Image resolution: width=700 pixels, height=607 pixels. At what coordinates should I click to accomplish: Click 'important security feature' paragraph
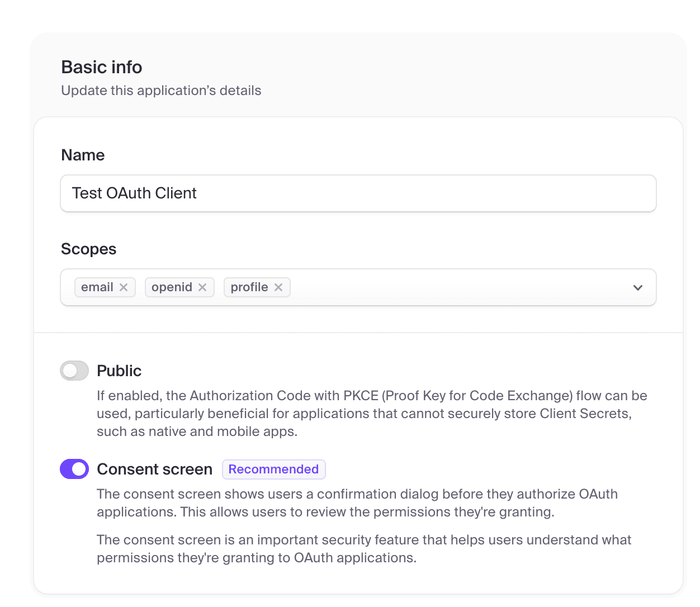click(364, 549)
